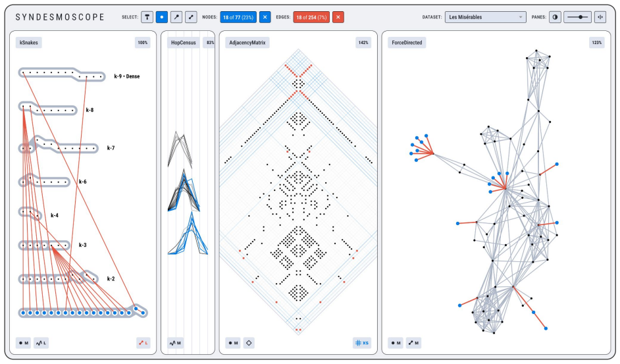Clear edge selection with red X
The image size is (620, 364).
coord(338,17)
